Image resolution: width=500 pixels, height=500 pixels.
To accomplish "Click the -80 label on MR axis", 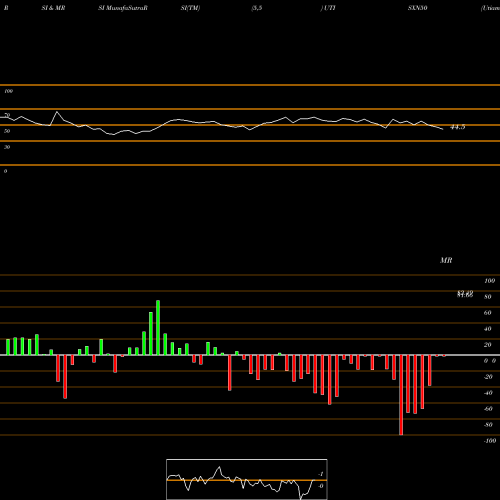I will (x=488, y=425).
